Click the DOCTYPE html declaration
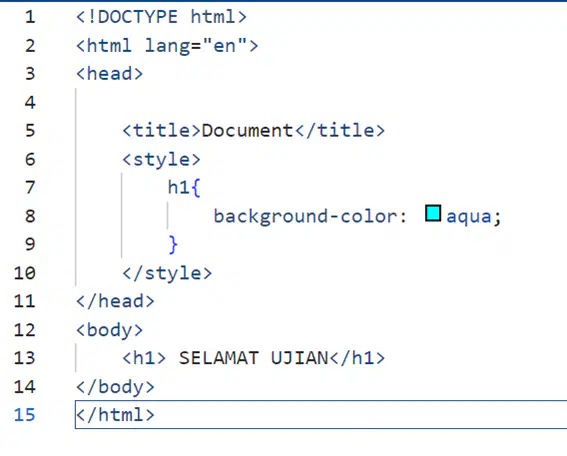 [161, 17]
